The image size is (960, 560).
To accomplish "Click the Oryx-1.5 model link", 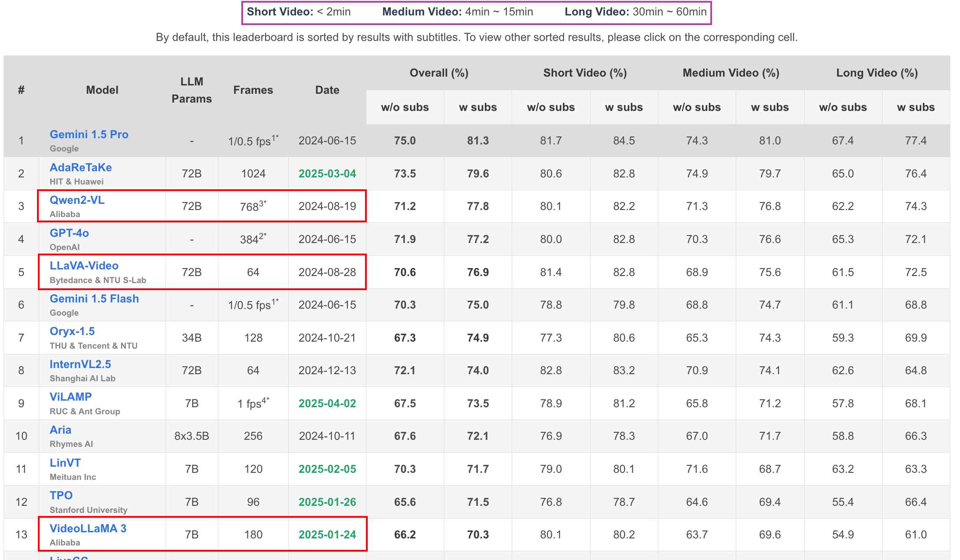I will [72, 331].
